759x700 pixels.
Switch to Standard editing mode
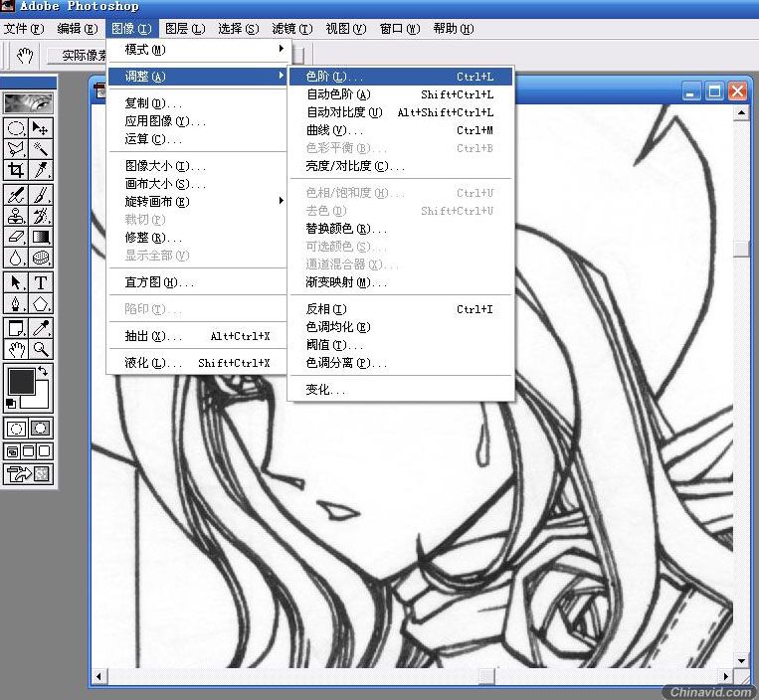(x=16, y=429)
